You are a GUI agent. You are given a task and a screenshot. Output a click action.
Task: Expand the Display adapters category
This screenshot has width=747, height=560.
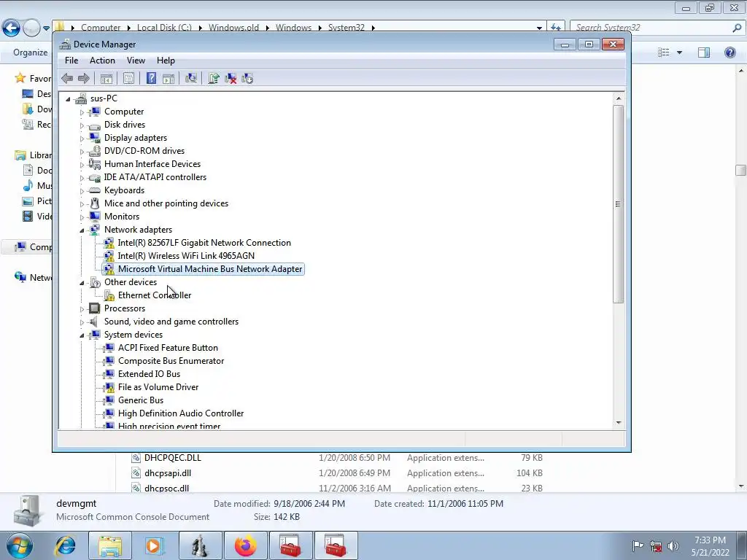click(82, 139)
